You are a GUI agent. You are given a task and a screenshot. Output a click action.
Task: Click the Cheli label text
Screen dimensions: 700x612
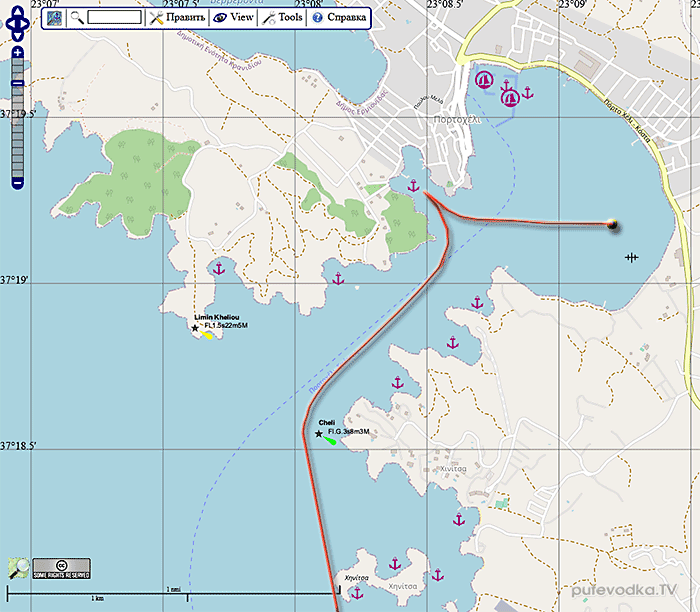(327, 423)
